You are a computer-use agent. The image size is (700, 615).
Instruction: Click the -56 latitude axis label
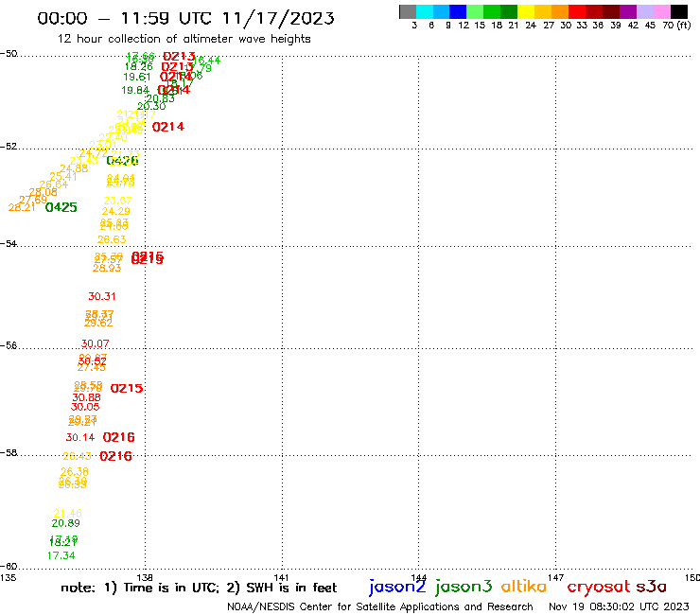click(x=9, y=345)
